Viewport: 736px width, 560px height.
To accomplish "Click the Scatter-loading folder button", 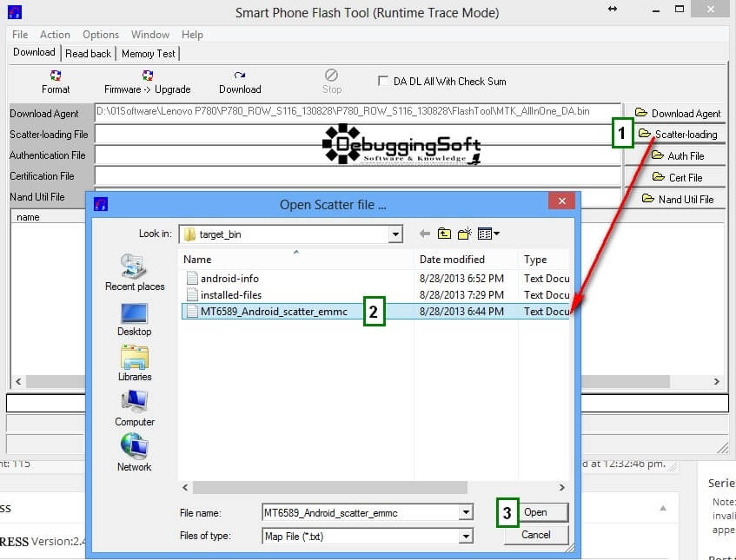I will (x=678, y=134).
